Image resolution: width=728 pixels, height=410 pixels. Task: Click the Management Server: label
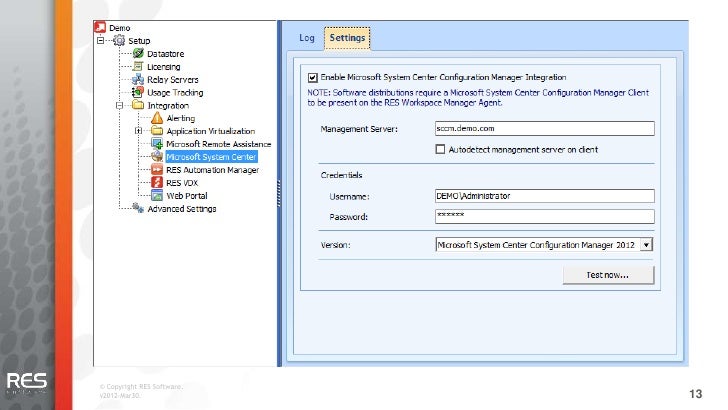click(359, 129)
